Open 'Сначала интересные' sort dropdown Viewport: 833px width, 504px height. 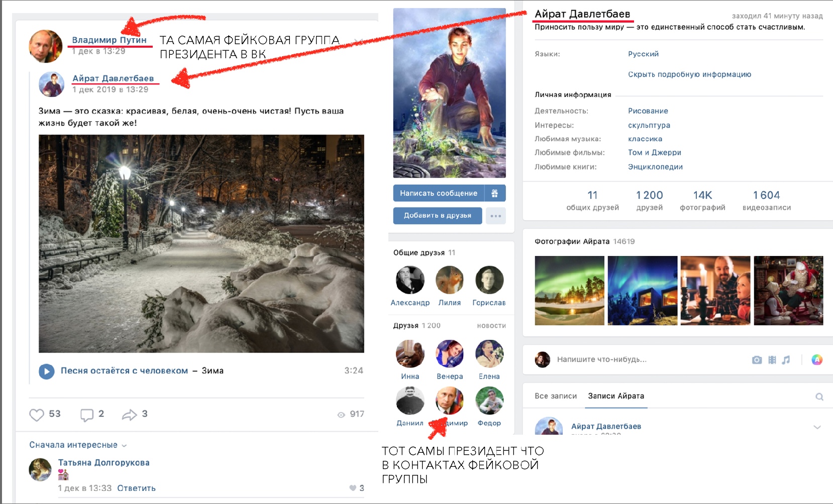[x=78, y=445]
